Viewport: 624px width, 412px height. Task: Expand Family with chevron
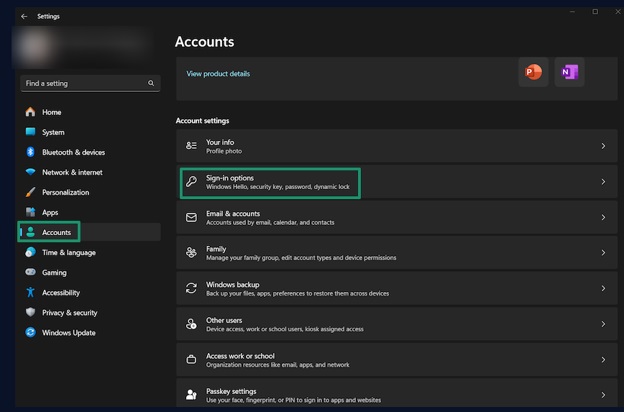603,253
